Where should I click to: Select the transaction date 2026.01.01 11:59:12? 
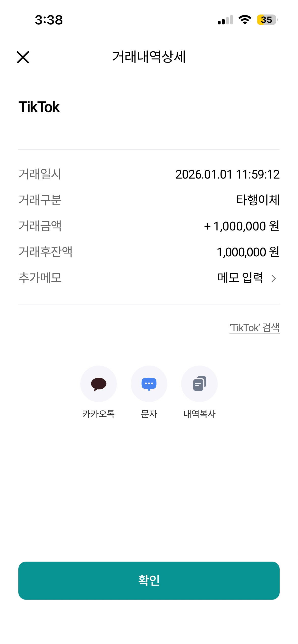tap(227, 174)
